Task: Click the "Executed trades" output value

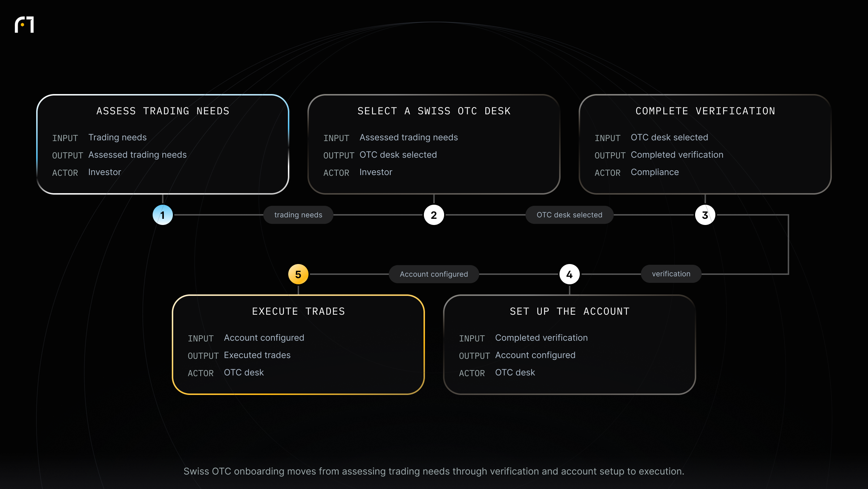Action: 257,355
